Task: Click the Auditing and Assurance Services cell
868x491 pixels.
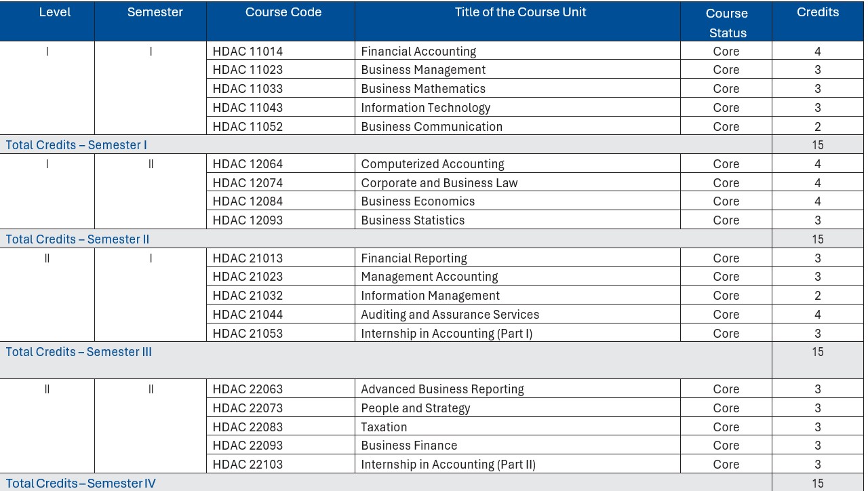Action: tap(450, 315)
